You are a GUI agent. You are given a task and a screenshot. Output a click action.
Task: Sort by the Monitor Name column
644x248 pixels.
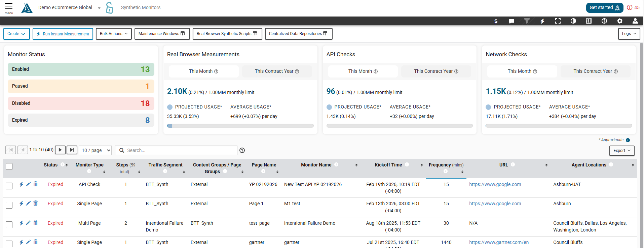coord(356,165)
